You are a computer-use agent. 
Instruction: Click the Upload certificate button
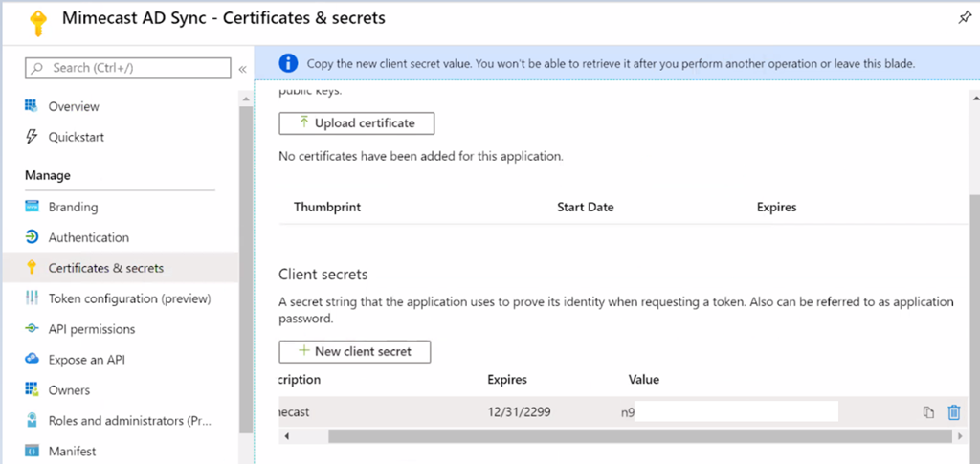[x=356, y=123]
